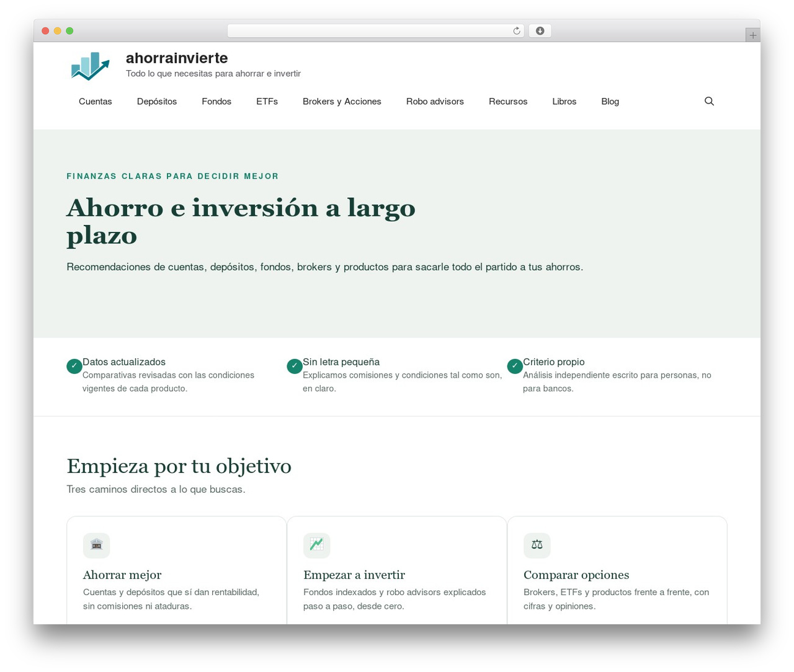Go to the Fondos section
The image size is (794, 672).
point(216,102)
